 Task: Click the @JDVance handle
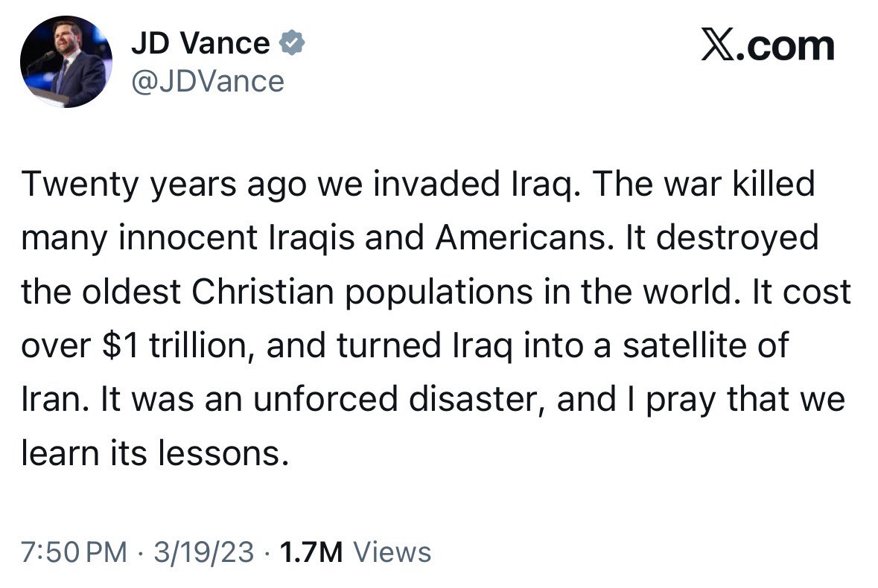(208, 80)
